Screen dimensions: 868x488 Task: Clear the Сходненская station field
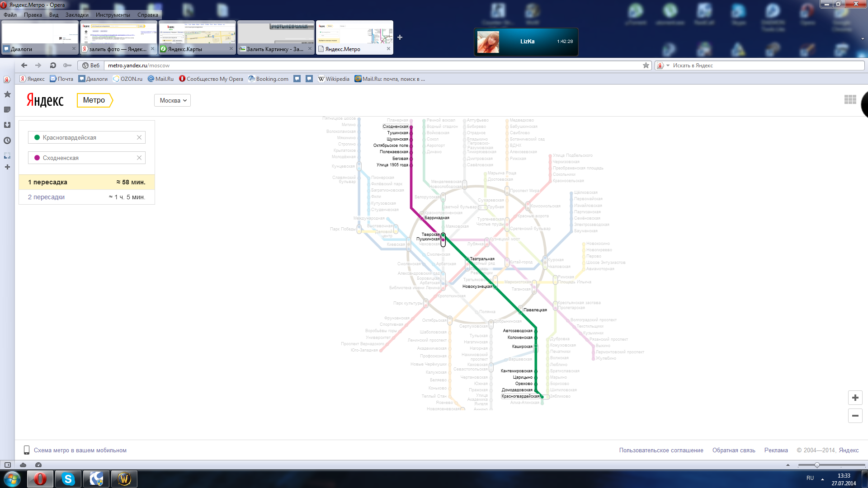[x=139, y=158]
